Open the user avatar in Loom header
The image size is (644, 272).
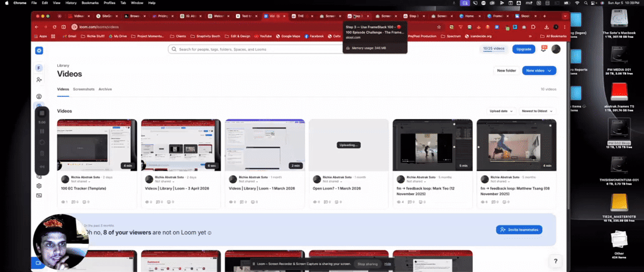point(556,49)
